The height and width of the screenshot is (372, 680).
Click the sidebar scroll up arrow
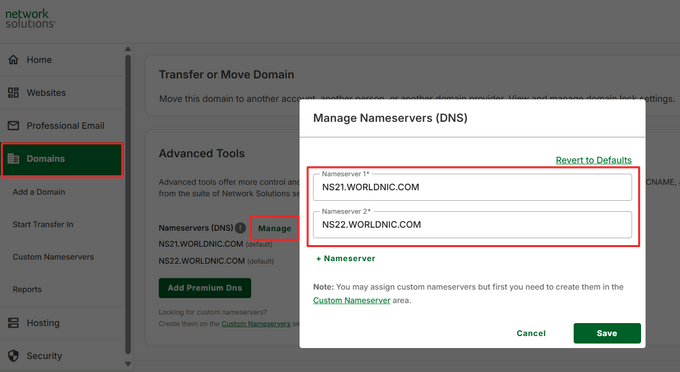pyautogui.click(x=128, y=49)
